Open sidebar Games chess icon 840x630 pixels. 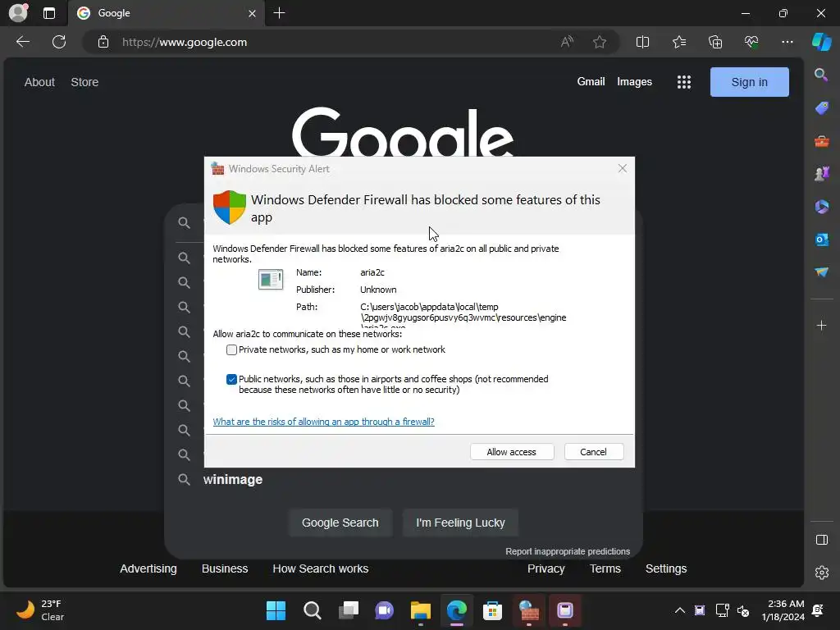[x=821, y=174]
